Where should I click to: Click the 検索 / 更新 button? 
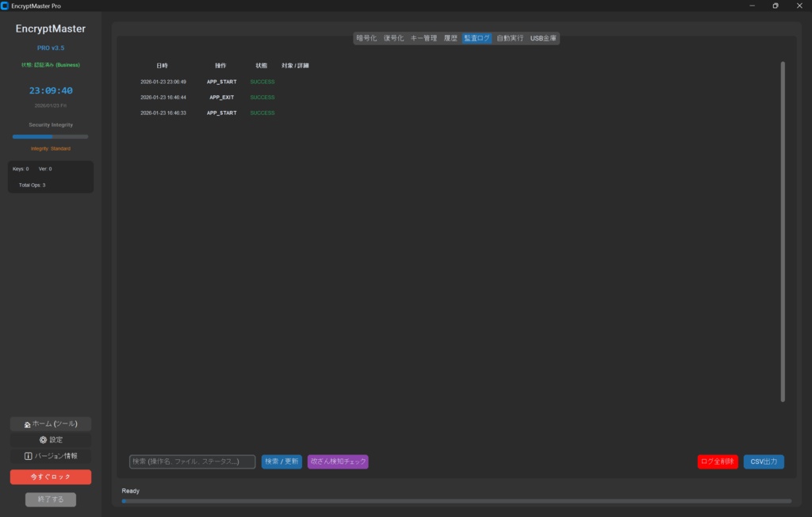click(282, 461)
